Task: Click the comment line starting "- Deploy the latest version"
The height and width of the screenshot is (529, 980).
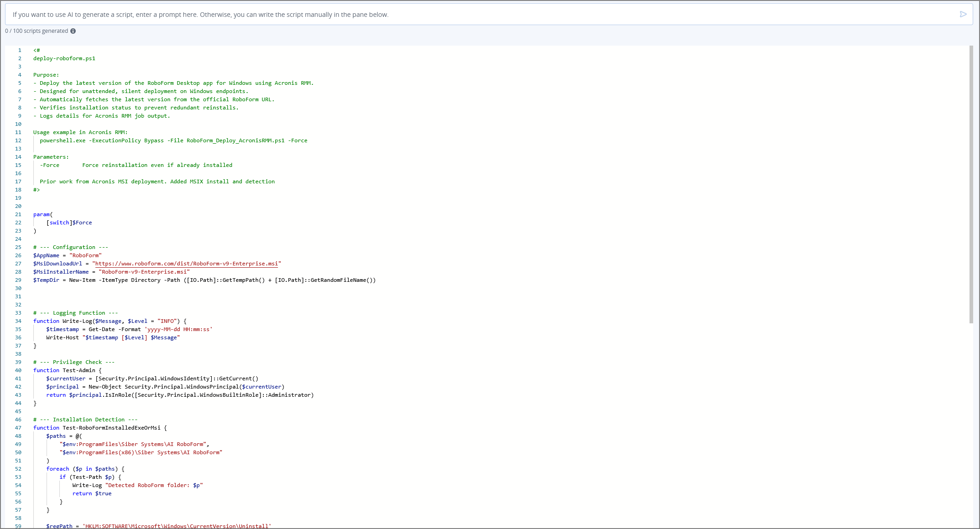Action: (x=173, y=83)
